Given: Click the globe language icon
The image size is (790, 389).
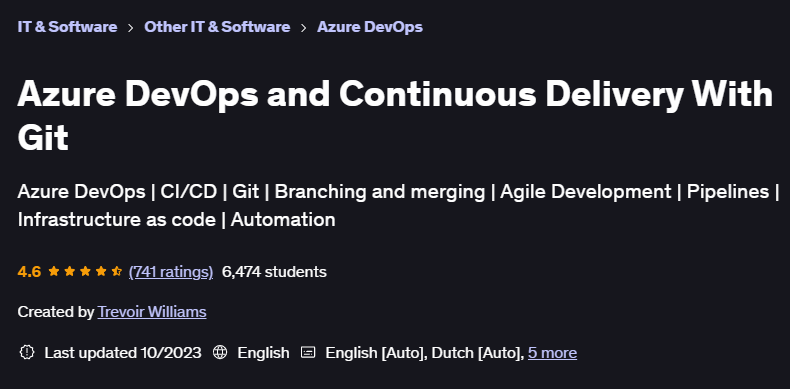Looking at the screenshot, I should pos(220,352).
